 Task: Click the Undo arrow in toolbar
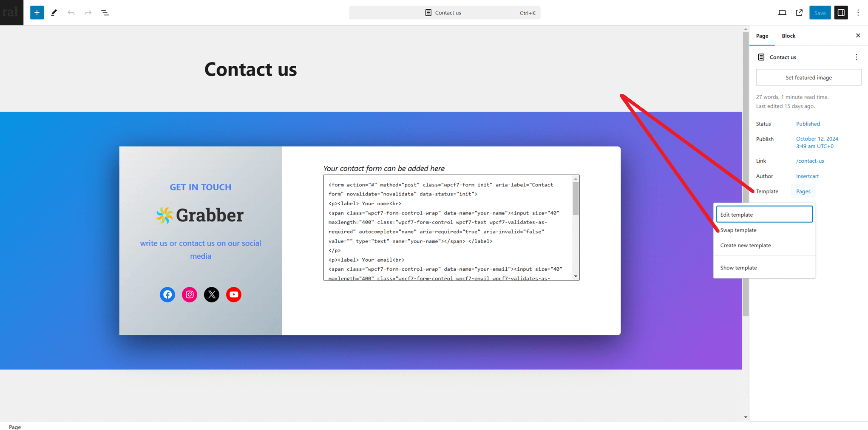(x=71, y=13)
